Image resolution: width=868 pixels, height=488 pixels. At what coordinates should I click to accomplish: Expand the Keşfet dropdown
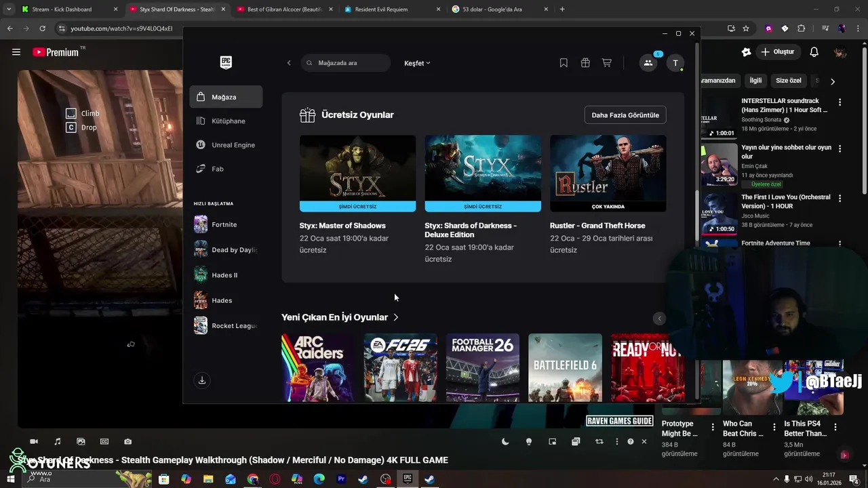[417, 63]
